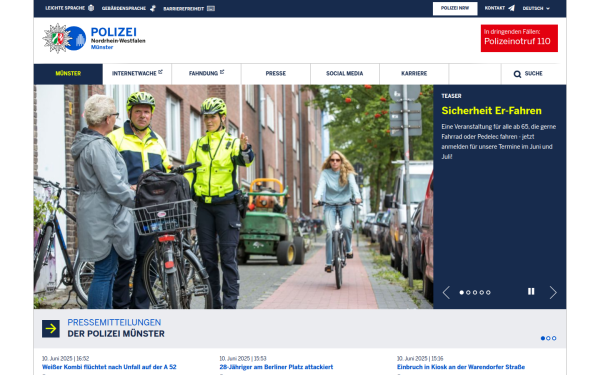Click the magnifier search icon
This screenshot has width=600, height=375.
coord(517,74)
